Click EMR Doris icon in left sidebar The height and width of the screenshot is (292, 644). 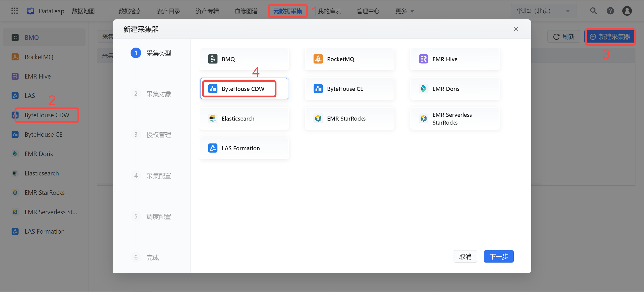coord(15,154)
